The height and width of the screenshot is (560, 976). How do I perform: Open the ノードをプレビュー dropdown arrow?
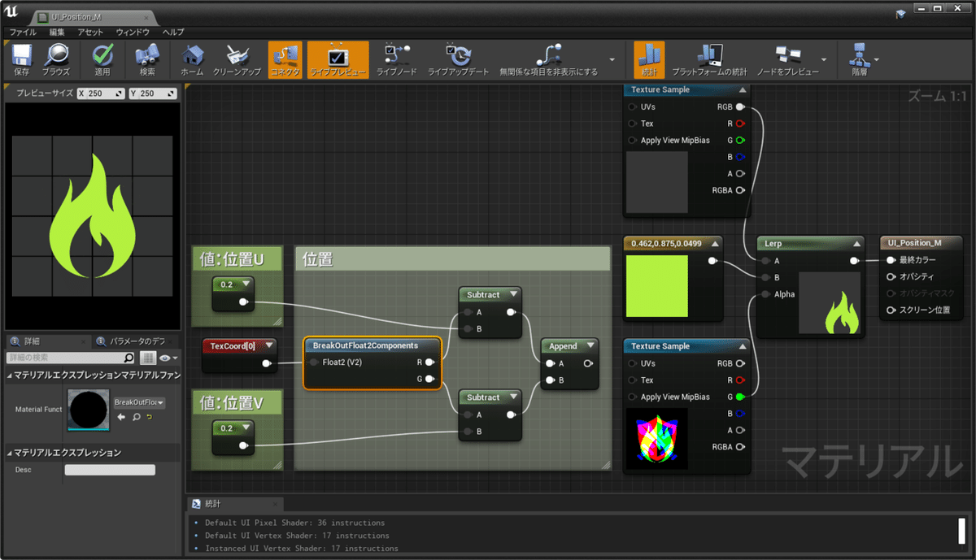[x=824, y=60]
